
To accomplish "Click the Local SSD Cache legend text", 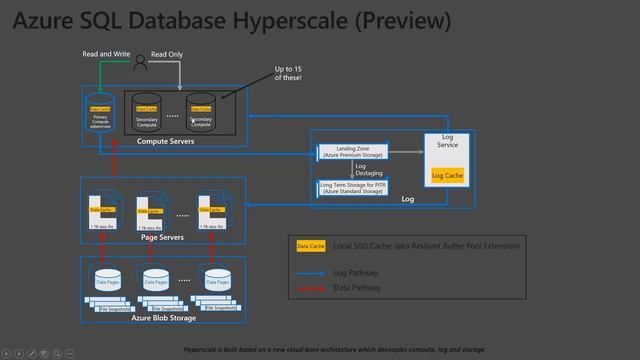I will [427, 246].
